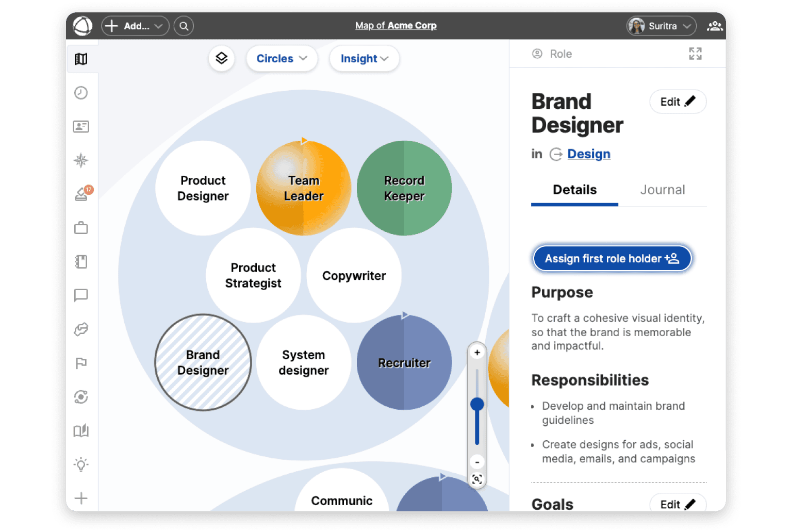
Task: Switch to the Journal tab
Action: [662, 190]
